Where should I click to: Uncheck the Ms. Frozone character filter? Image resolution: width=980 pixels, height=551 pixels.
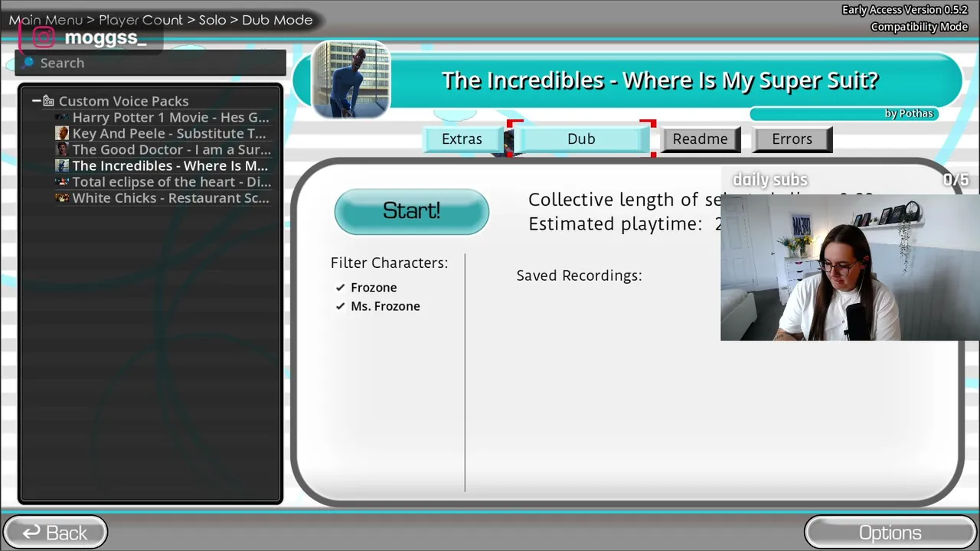[340, 306]
